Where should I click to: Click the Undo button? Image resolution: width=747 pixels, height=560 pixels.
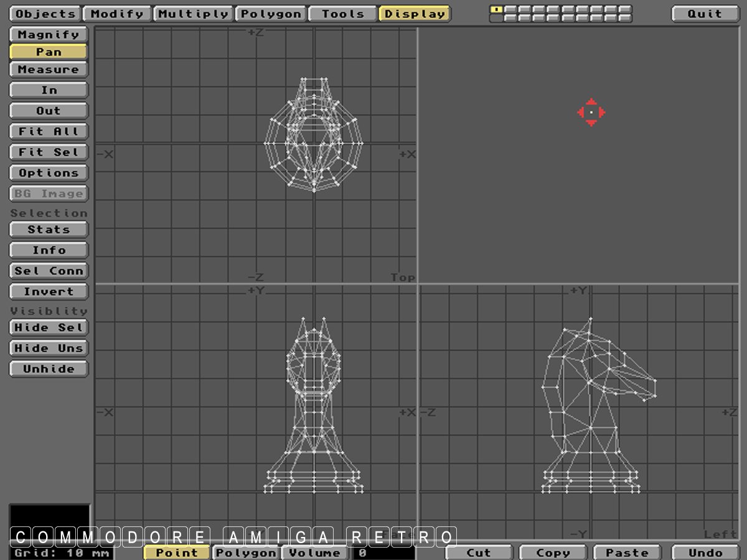click(705, 553)
